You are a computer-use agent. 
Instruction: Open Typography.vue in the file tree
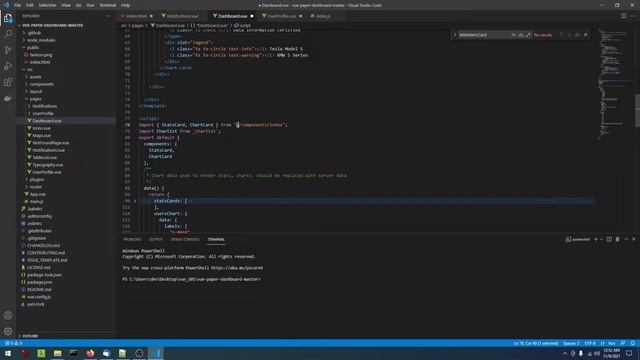click(48, 165)
